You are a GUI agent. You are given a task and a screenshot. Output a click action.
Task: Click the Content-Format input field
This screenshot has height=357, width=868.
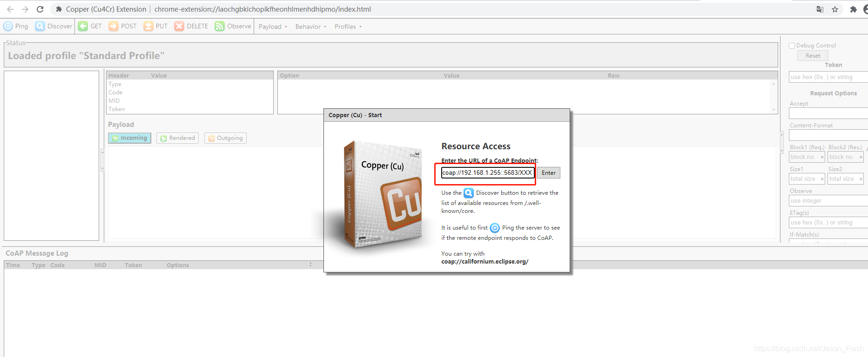828,135
